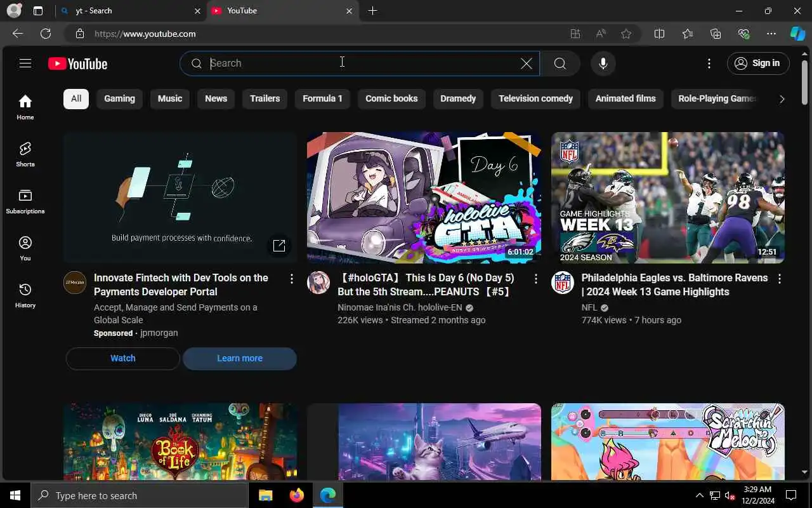Open browser Favorites list icon

(x=688, y=34)
